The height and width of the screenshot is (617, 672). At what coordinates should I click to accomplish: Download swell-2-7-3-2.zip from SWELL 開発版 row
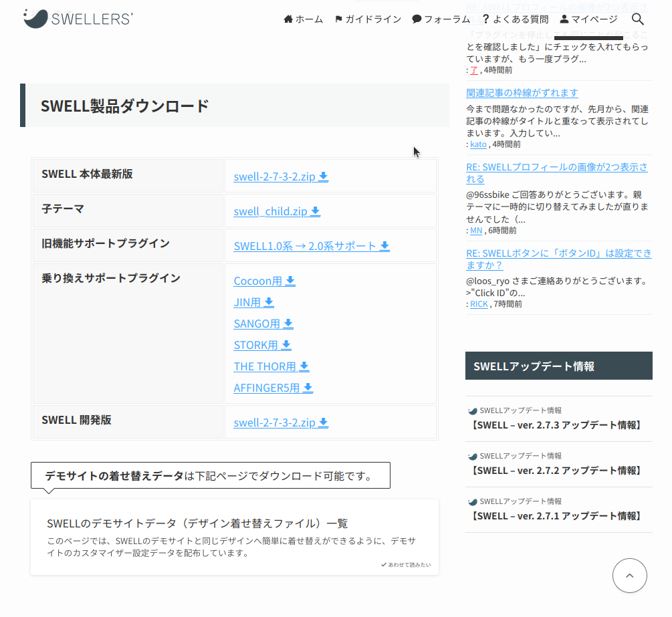pos(281,422)
